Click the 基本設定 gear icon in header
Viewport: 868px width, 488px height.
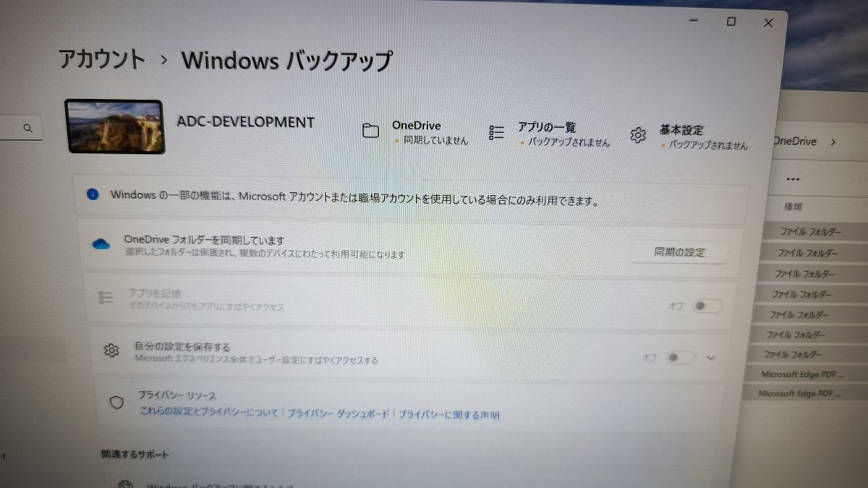(637, 135)
